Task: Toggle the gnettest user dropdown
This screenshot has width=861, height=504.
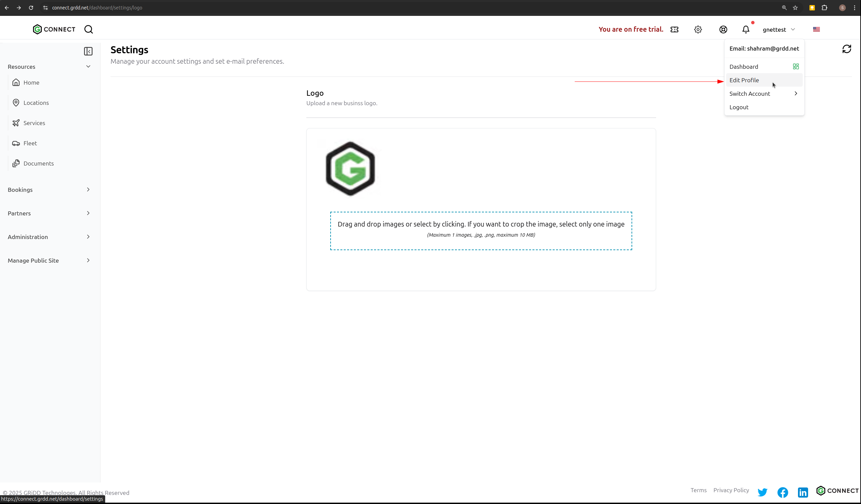Action: pyautogui.click(x=778, y=30)
